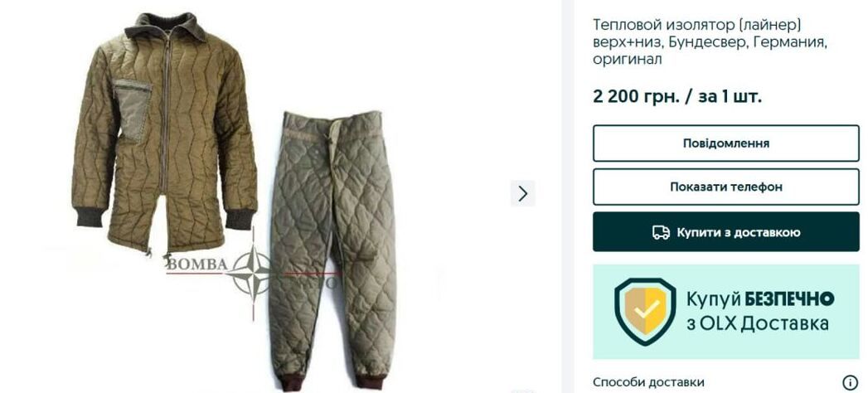Image resolution: width=868 pixels, height=393 pixels.
Task: Click the з OLX Доставка banner line
Action: 757,323
